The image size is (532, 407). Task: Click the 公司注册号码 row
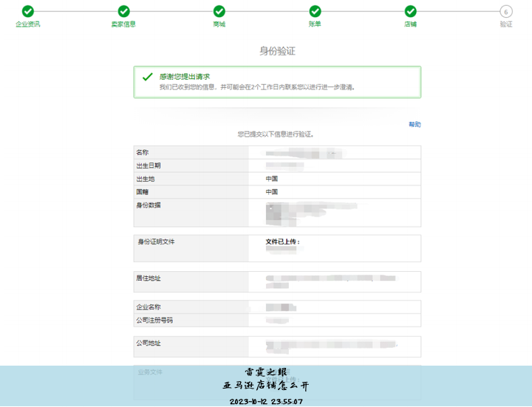click(x=277, y=321)
